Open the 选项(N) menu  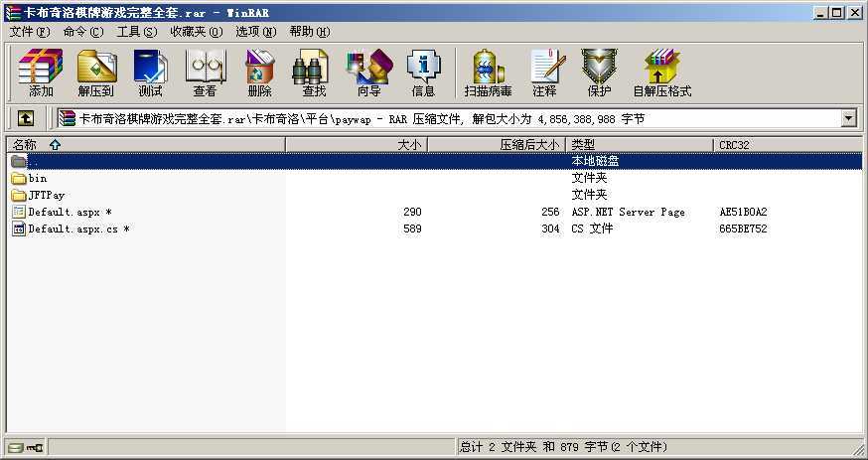pyautogui.click(x=256, y=32)
